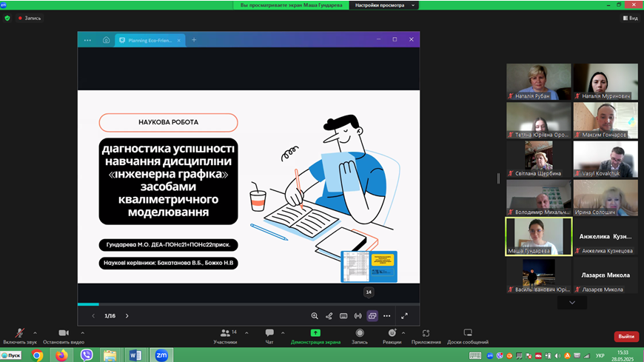Open a new tab with plus button
This screenshot has height=362, width=644.
coord(194,40)
